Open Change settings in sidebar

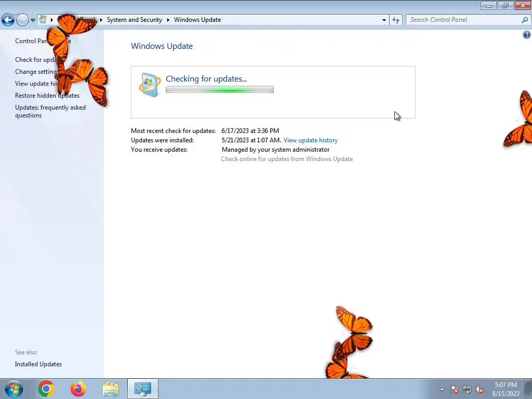click(x=36, y=72)
